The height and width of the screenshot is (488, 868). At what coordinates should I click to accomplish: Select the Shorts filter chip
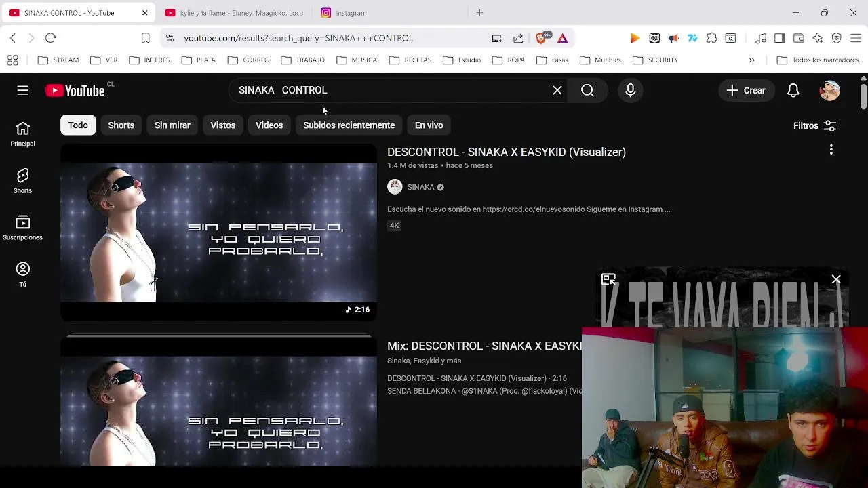click(121, 125)
